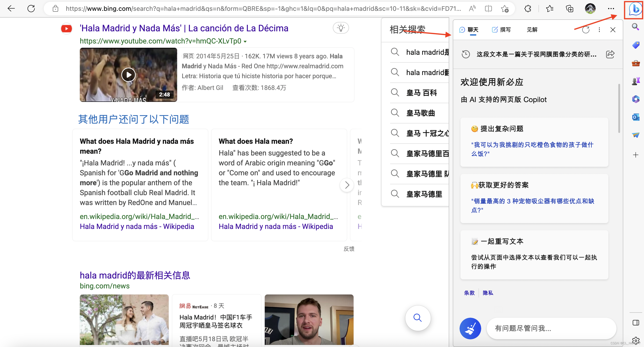This screenshot has width=644, height=347.
Task: Add this page to favorites star
Action: click(505, 9)
